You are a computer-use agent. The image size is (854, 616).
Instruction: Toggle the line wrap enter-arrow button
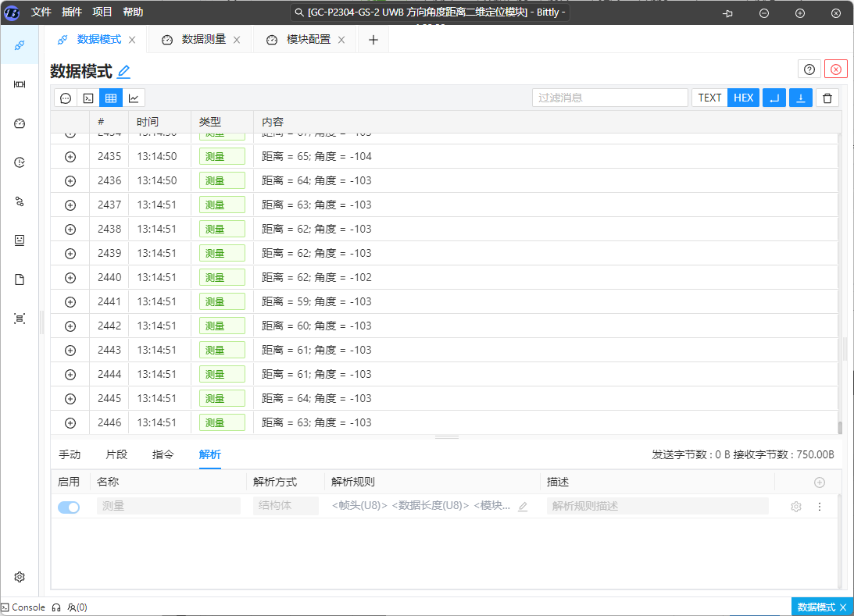[x=774, y=98]
